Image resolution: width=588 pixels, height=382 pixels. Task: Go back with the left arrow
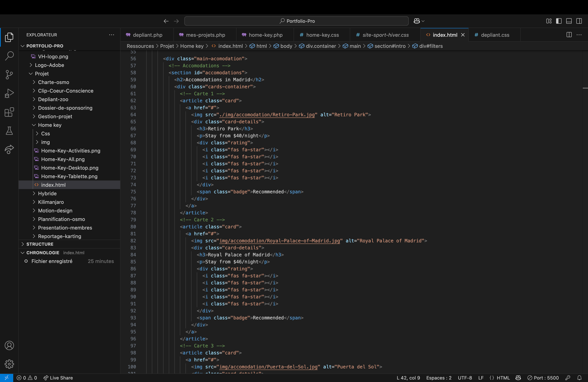click(x=166, y=21)
